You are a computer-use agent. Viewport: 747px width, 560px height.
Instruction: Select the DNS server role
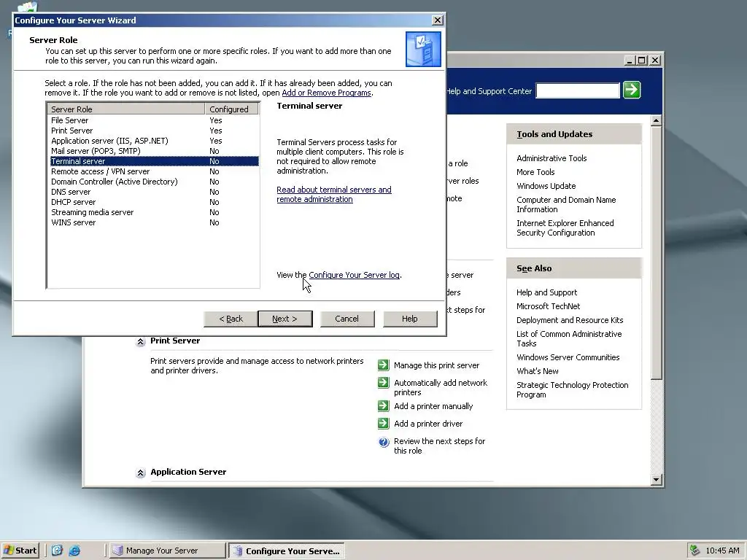pos(154,192)
